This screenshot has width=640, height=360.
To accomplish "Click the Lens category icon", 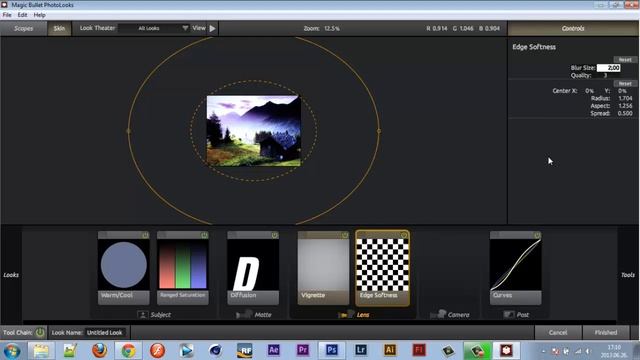I will tap(346, 315).
